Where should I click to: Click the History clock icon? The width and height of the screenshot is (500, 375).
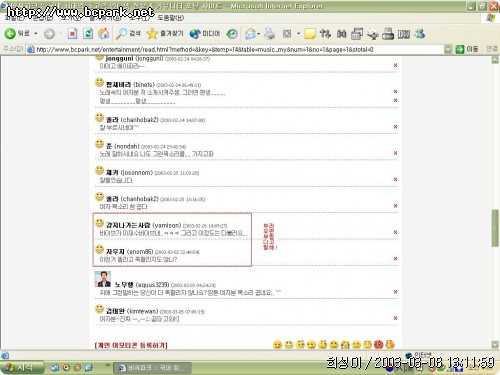click(x=232, y=34)
